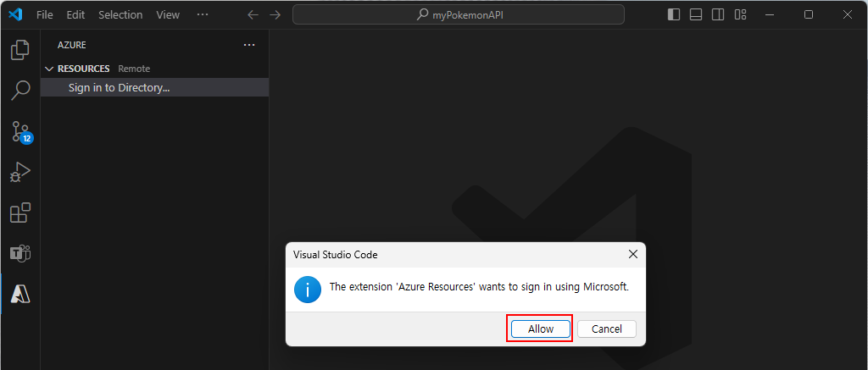The height and width of the screenshot is (370, 868).
Task: Open the Azure panel more actions menu
Action: tap(249, 45)
